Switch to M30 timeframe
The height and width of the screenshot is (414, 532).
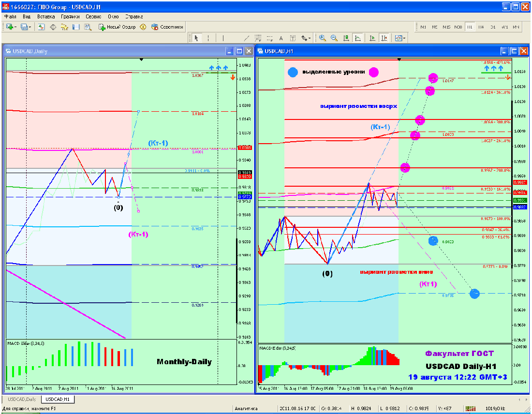(458, 27)
